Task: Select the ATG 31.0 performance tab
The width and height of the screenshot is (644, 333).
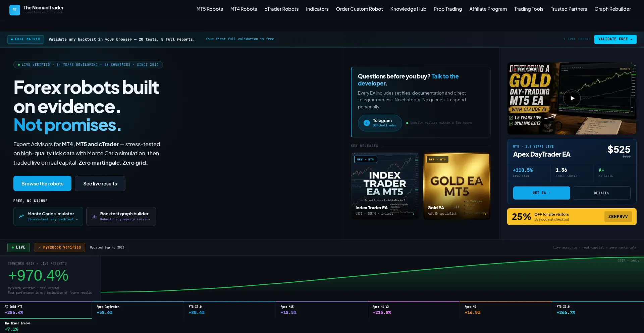Action: (x=598, y=310)
